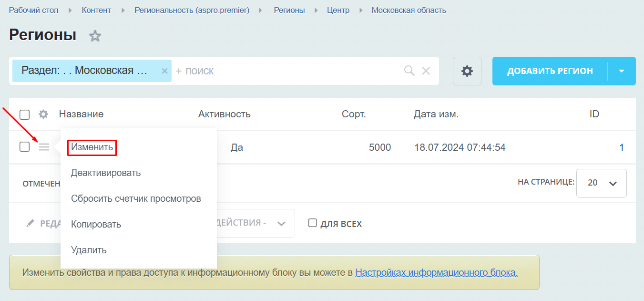Open filter settings gear button

[467, 71]
